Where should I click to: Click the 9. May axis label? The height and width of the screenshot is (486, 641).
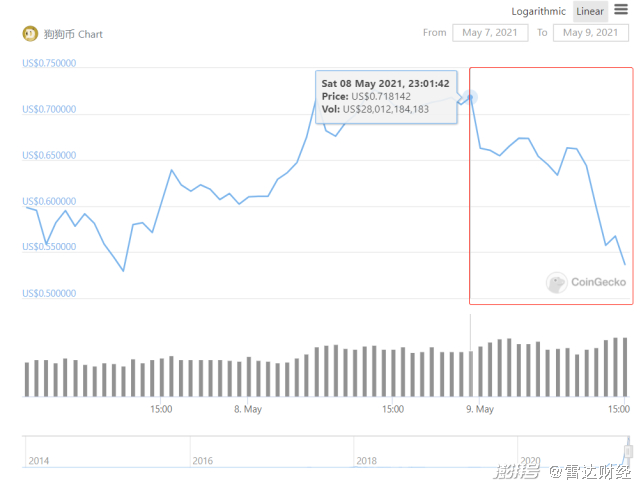tap(480, 409)
